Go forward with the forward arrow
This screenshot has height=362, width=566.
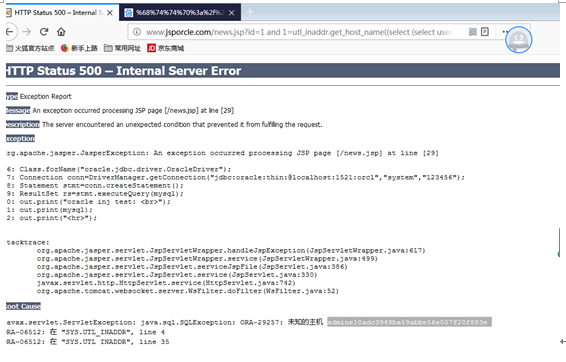pyautogui.click(x=26, y=32)
